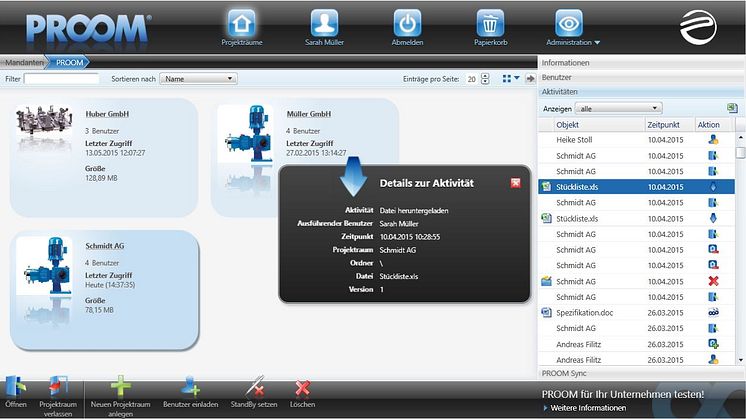This screenshot has height=419, width=746.
Task: Select the Spezifikation.doc activity row
Action: [636, 313]
